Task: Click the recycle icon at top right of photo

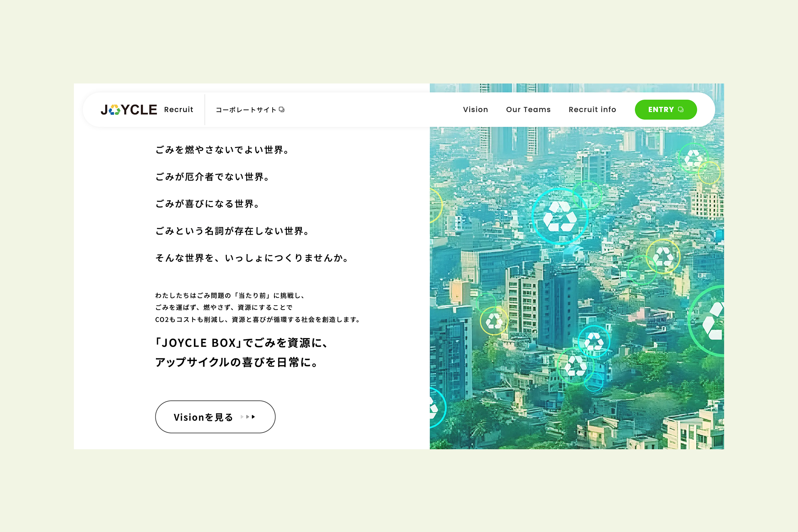Action: click(693, 158)
